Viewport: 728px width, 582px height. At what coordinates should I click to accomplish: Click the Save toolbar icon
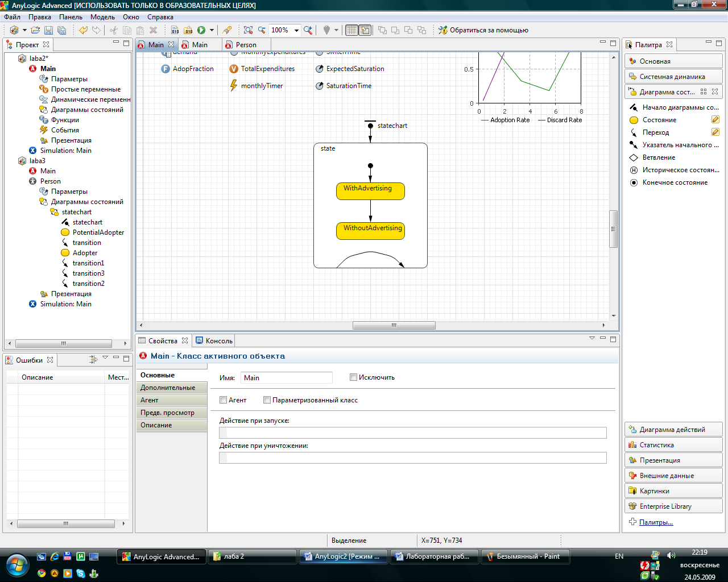[48, 30]
